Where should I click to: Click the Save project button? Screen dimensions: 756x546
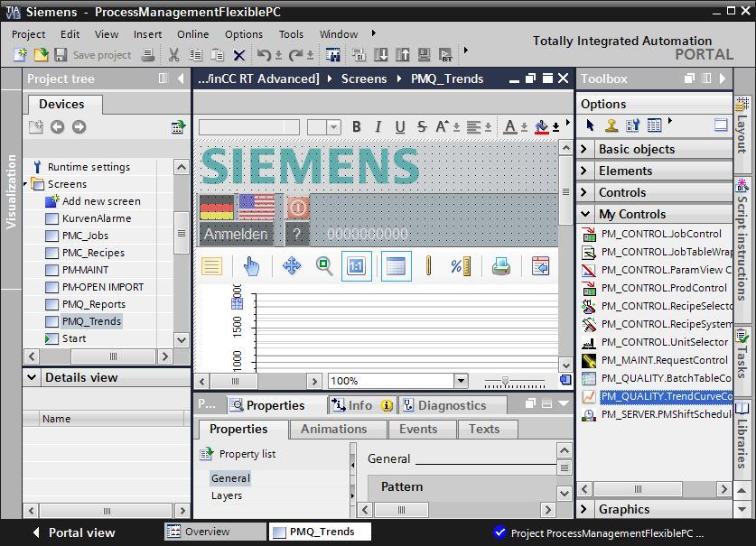[x=93, y=55]
